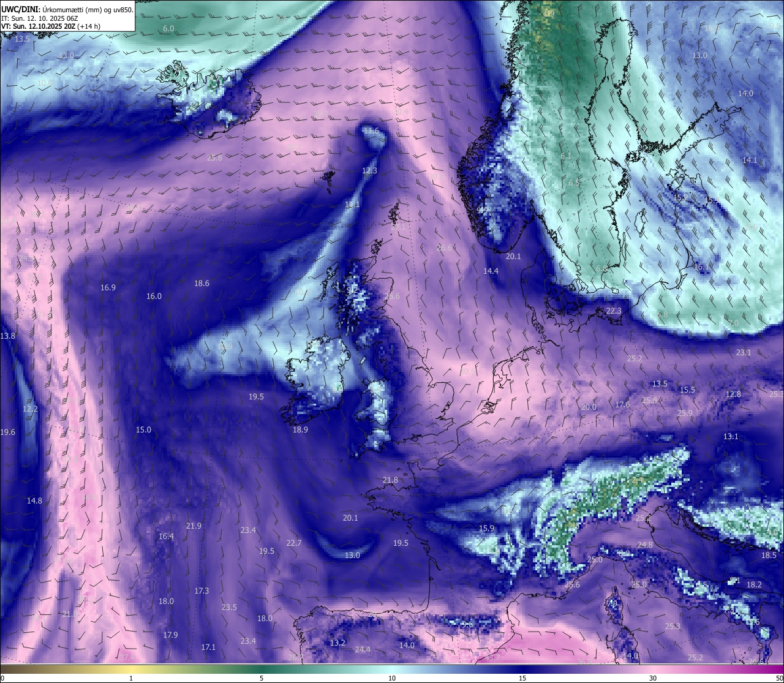This screenshot has width=784, height=683.
Task: Click the 17.9 map value
Action: coord(170,635)
